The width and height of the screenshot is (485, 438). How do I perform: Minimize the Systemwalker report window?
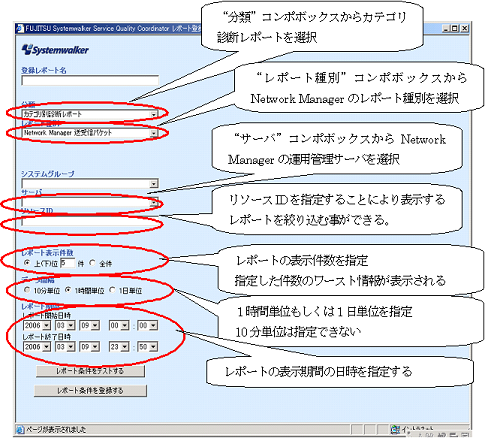click(447, 29)
